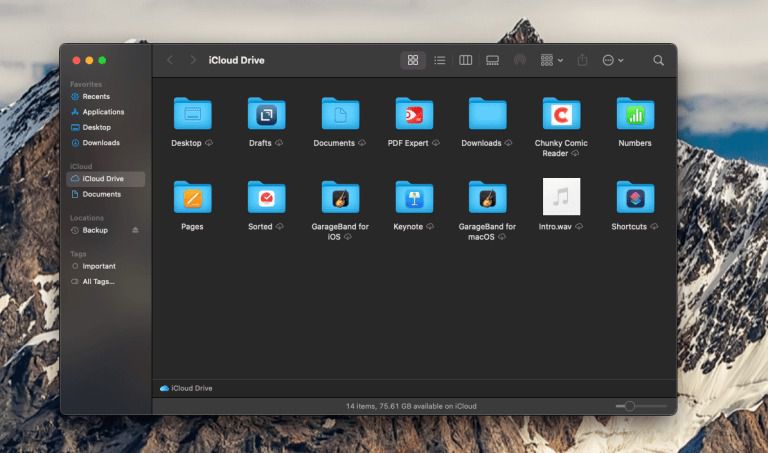Screen dimensions: 768x453
Task: Open the PDF Expert folder
Action: (x=414, y=115)
